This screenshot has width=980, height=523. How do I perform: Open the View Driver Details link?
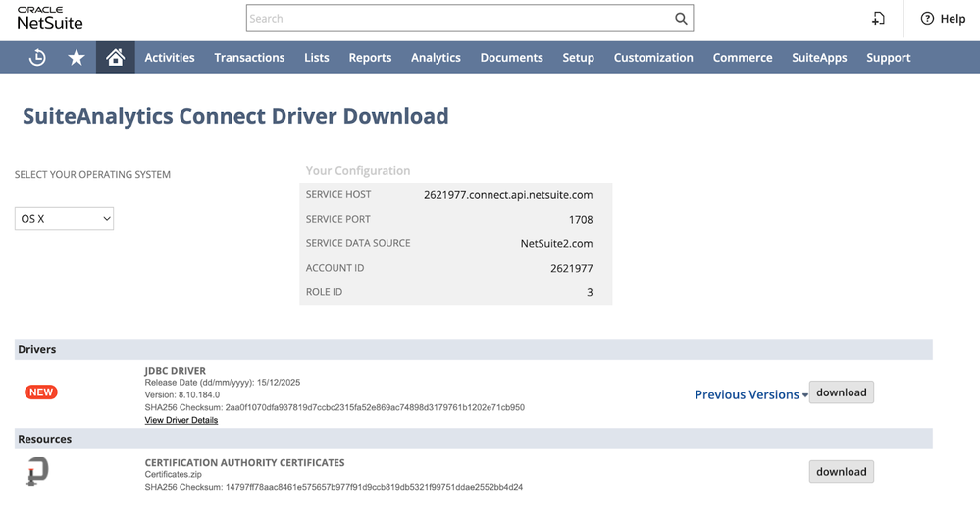tap(181, 420)
